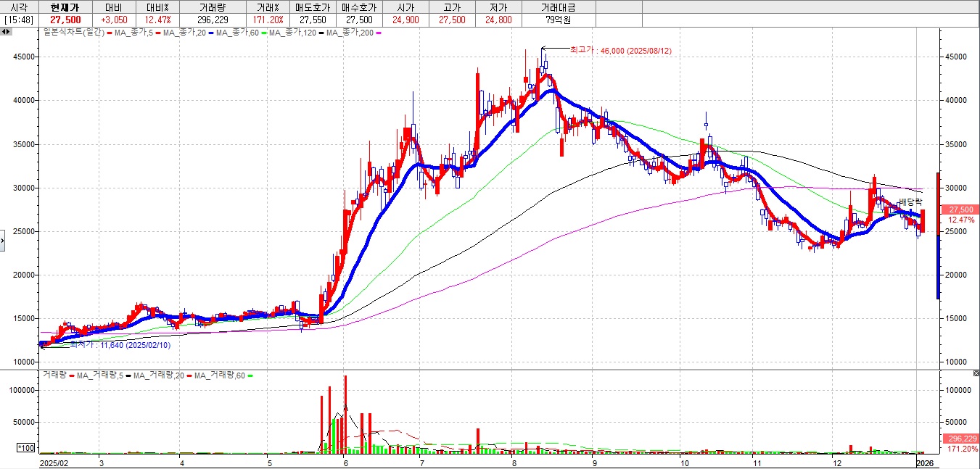Click the 대비 column header
980x469 pixels.
115,7
